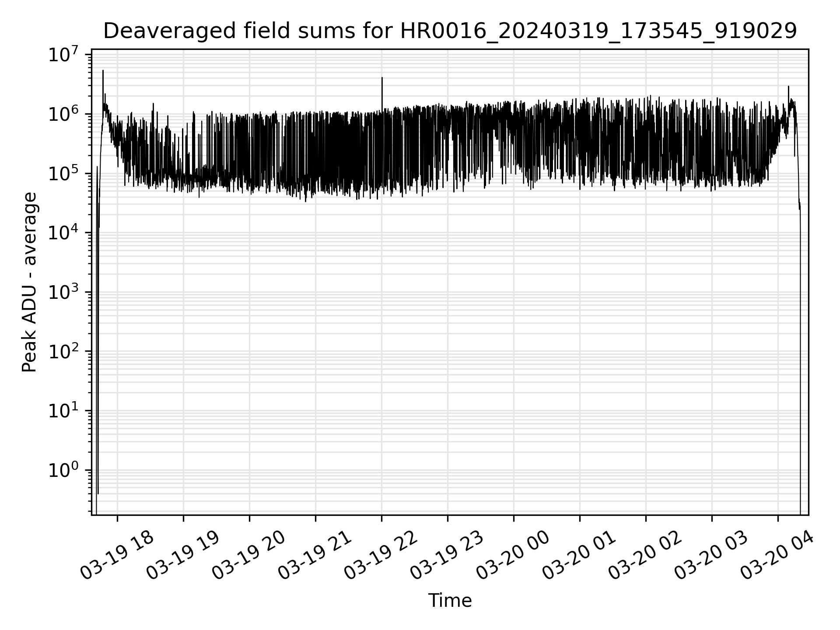The height and width of the screenshot is (630, 840).
Task: Click the x-axis tick label '03-19 22'
Action: 381,556
